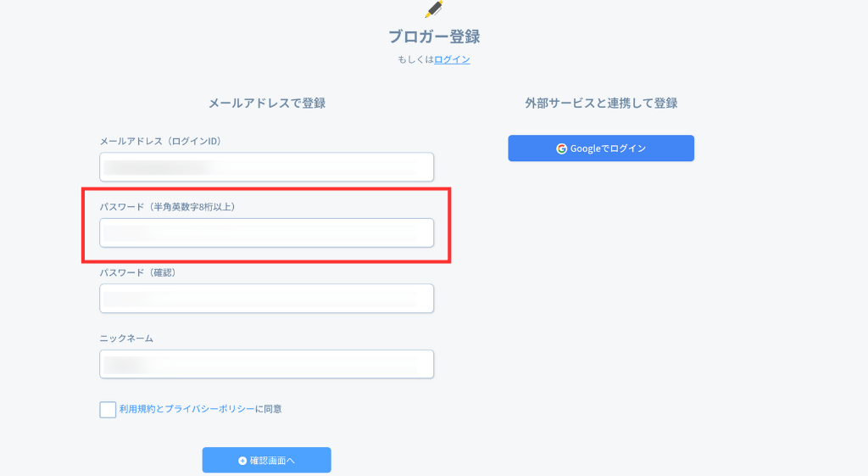Focus the メールアドレス (ログインID) input field
Image resolution: width=868 pixels, height=476 pixels.
266,167
